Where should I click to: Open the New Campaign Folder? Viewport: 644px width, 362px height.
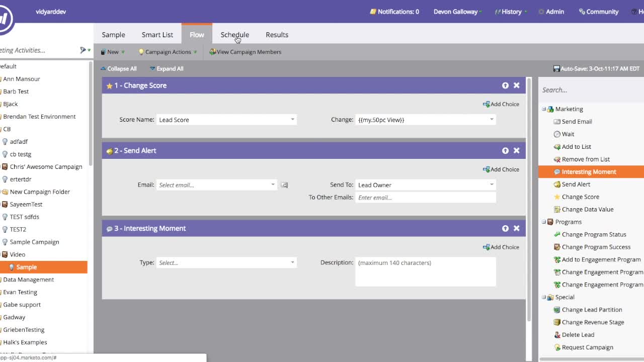click(40, 192)
